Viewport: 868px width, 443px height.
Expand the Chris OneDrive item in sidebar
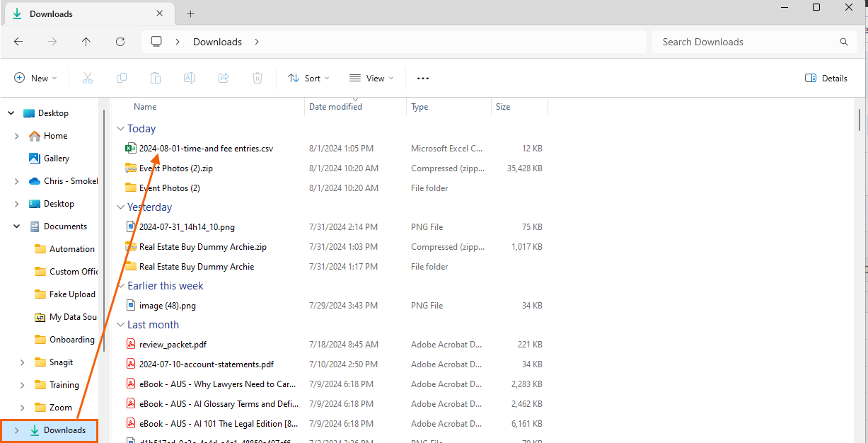[x=17, y=181]
